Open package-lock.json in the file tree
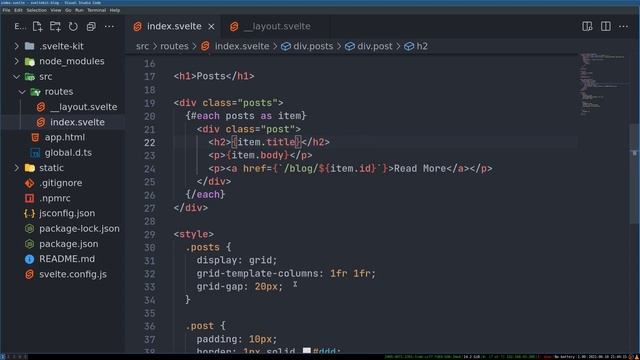 pos(79,229)
